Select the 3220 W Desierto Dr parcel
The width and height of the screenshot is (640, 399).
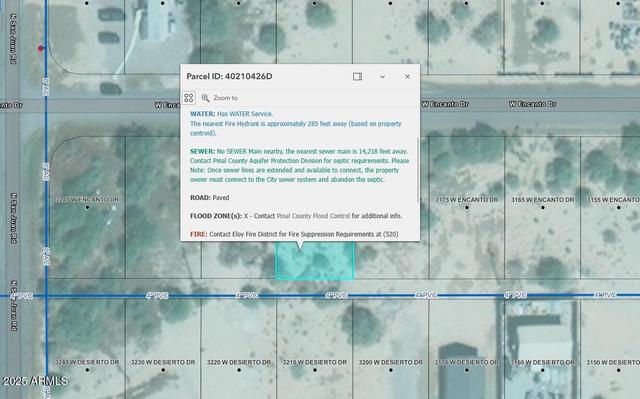239,370
